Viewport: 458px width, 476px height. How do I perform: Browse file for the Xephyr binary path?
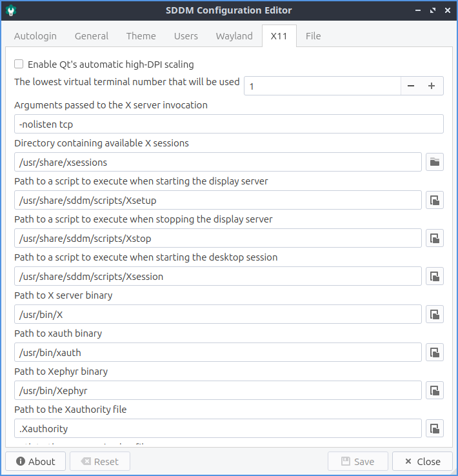[435, 391]
